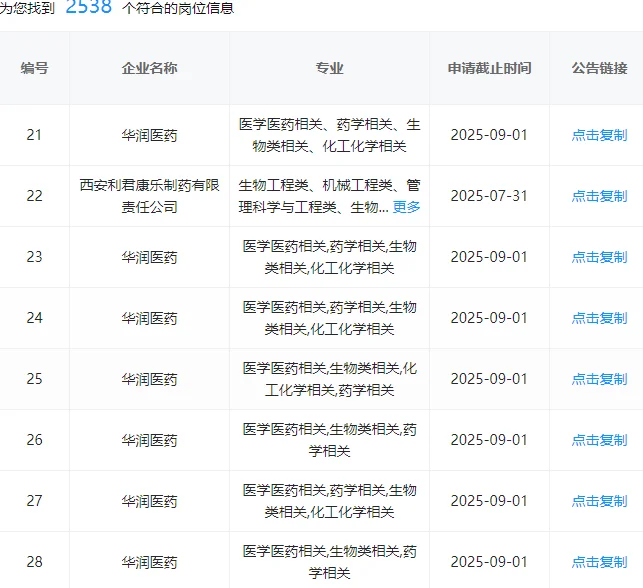Click deadline 2025-09-01 in row 26
This screenshot has width=643, height=588.
[x=489, y=440]
